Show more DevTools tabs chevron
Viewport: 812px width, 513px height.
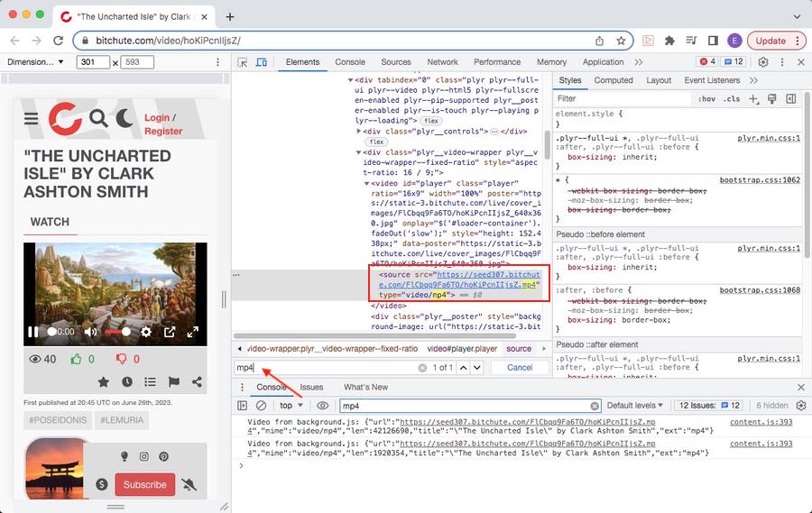[x=639, y=62]
